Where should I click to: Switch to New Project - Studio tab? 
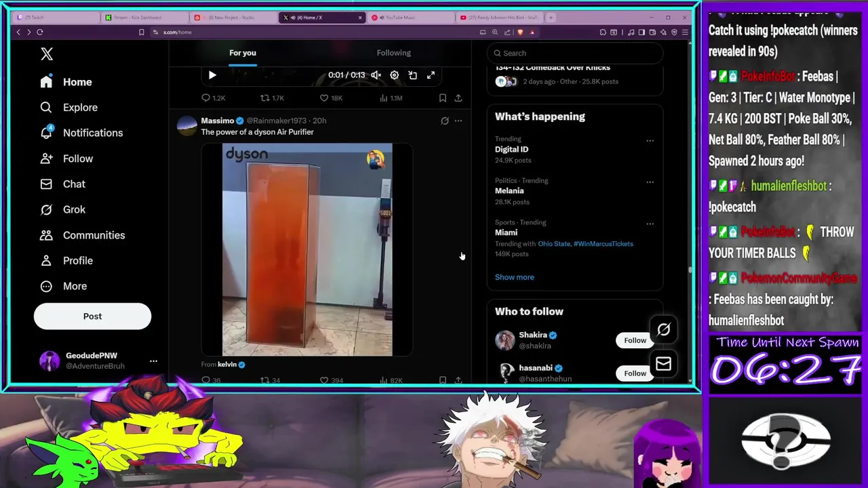point(233,18)
